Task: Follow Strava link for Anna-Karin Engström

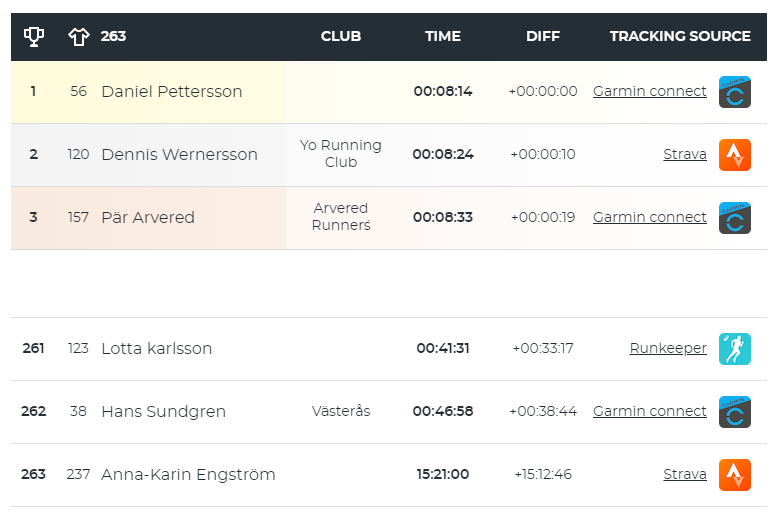Action: coord(684,474)
